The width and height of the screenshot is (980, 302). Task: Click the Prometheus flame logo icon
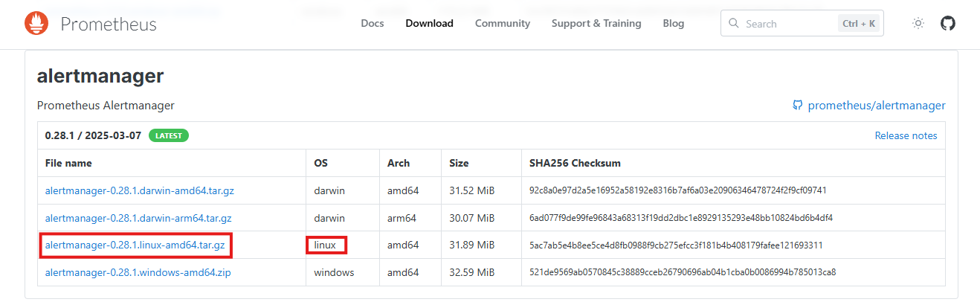[36, 24]
